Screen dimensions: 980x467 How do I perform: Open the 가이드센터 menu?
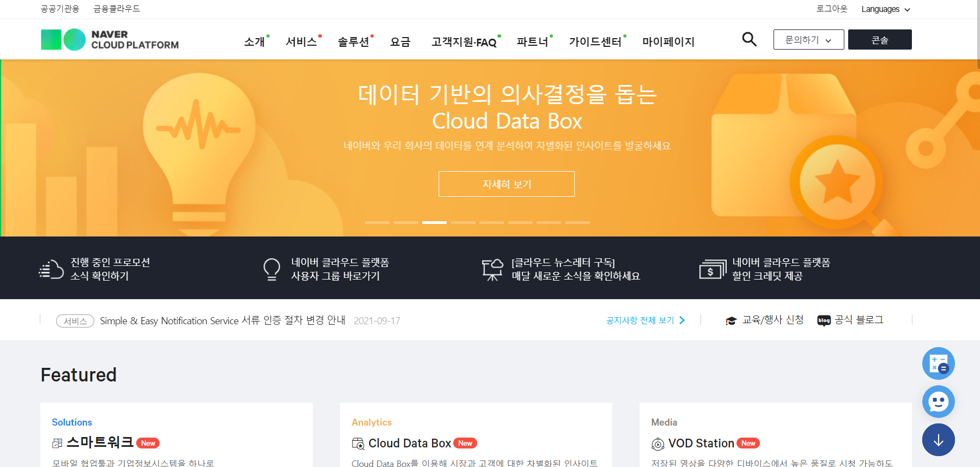[595, 41]
